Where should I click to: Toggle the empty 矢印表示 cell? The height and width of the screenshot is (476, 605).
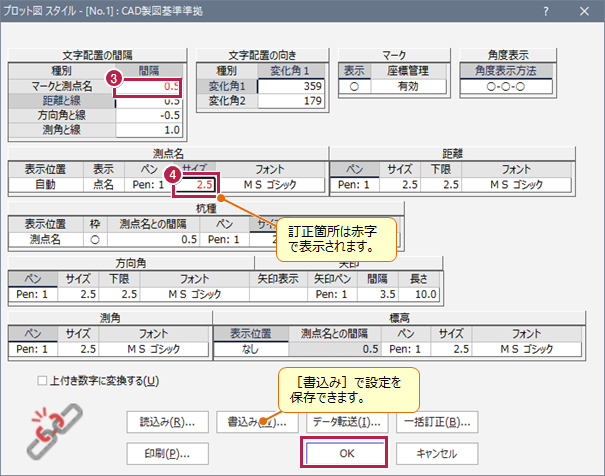[278, 294]
